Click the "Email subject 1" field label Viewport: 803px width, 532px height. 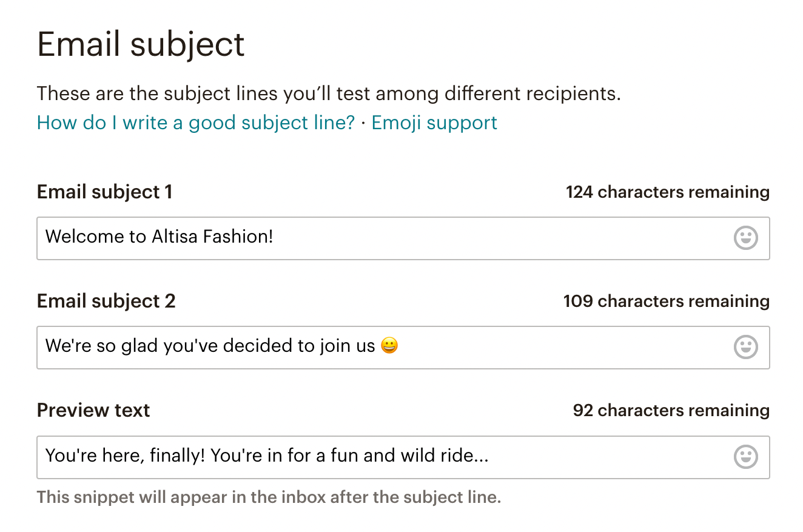point(104,192)
